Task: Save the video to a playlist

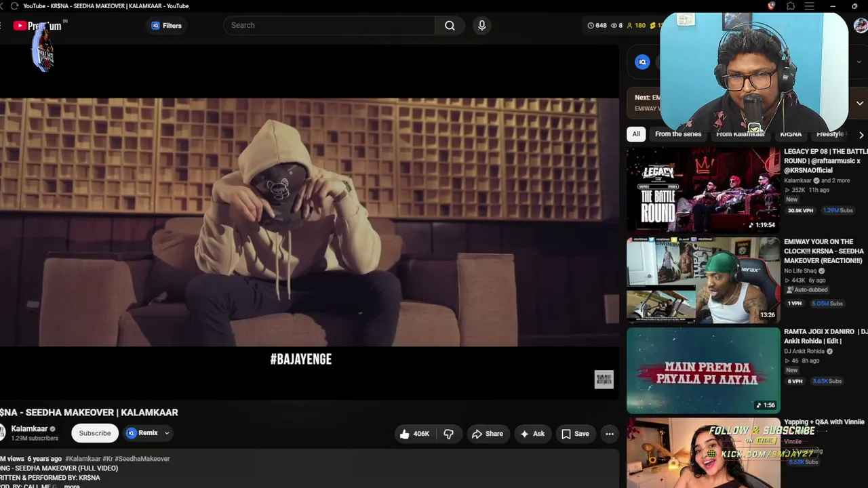Action: 575,434
